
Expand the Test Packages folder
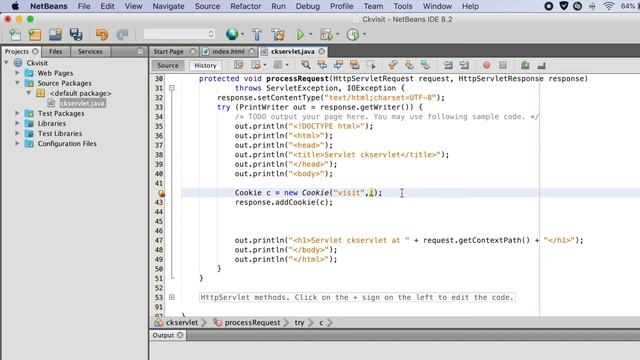(17, 113)
